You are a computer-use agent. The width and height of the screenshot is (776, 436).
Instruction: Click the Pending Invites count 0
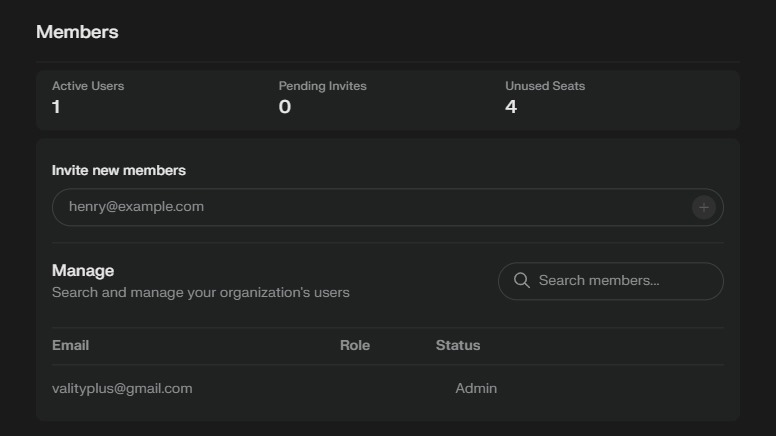tap(285, 107)
